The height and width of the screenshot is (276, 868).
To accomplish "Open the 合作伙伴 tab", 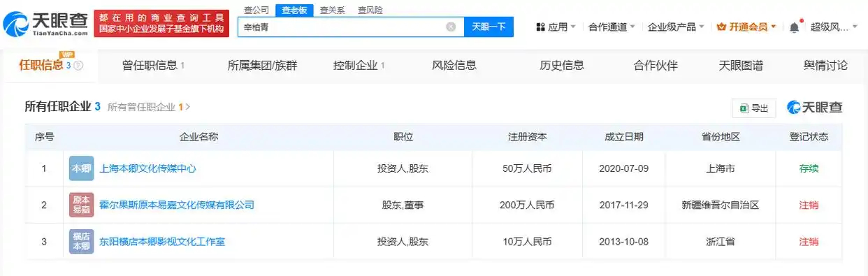I will click(x=656, y=66).
